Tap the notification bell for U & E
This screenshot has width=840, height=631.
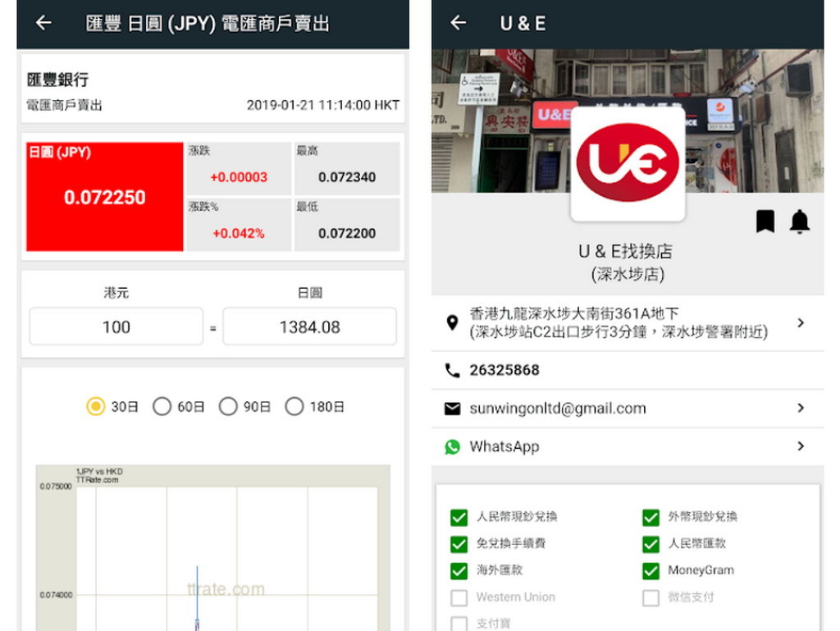point(799,222)
